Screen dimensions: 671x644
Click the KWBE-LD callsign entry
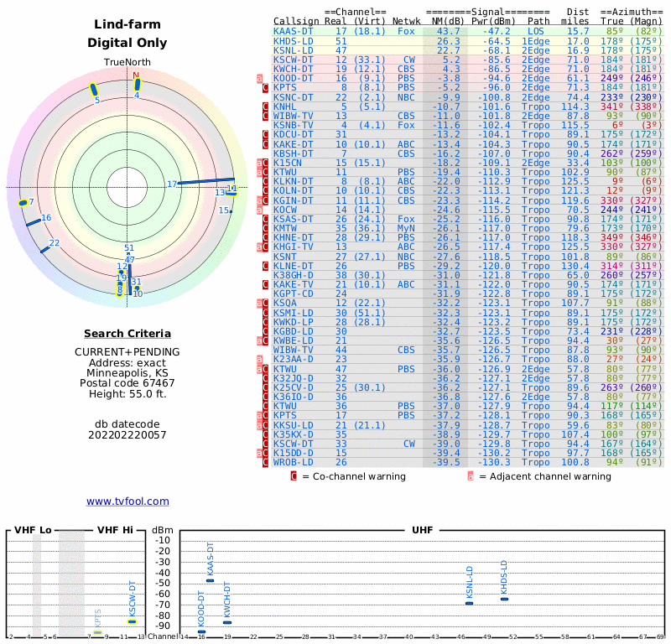pyautogui.click(x=293, y=340)
